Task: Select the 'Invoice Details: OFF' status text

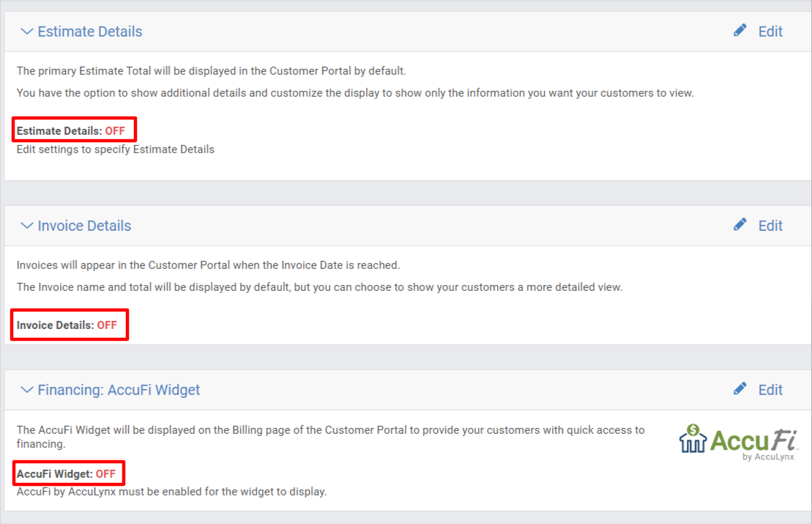Action: pos(67,325)
